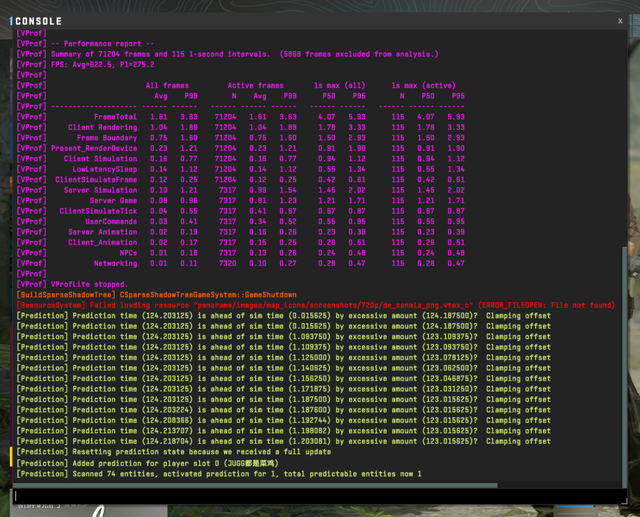Click the Server Simulation row label

(100, 190)
